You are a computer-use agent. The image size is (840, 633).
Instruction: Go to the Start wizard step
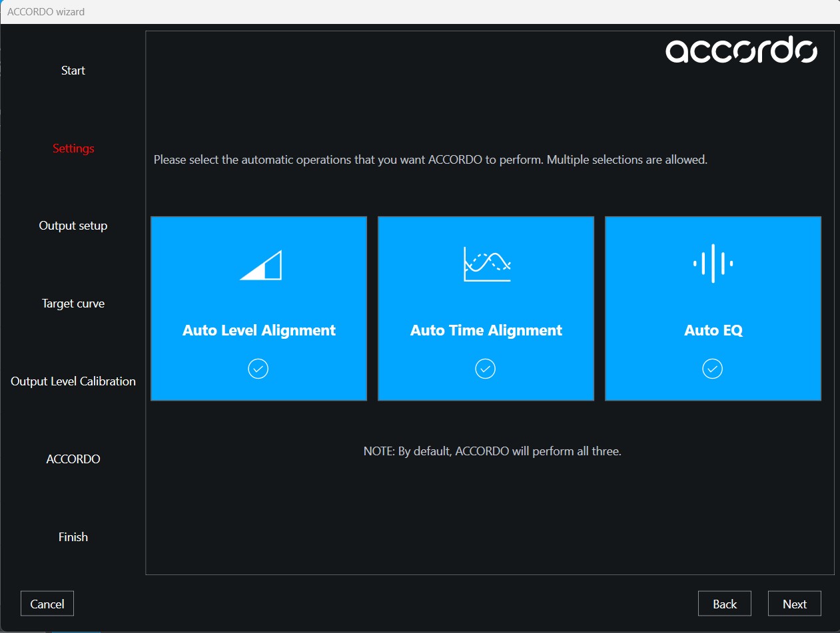tap(73, 71)
